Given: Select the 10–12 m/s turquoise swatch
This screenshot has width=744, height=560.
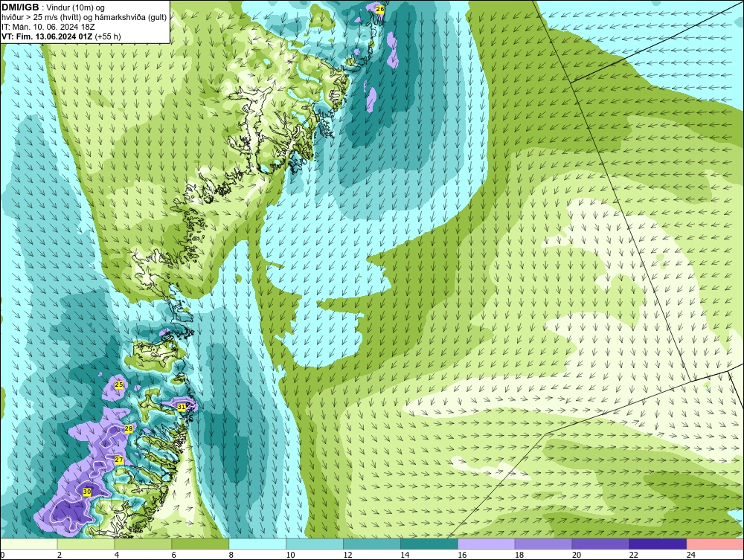Looking at the screenshot, I should [315, 544].
